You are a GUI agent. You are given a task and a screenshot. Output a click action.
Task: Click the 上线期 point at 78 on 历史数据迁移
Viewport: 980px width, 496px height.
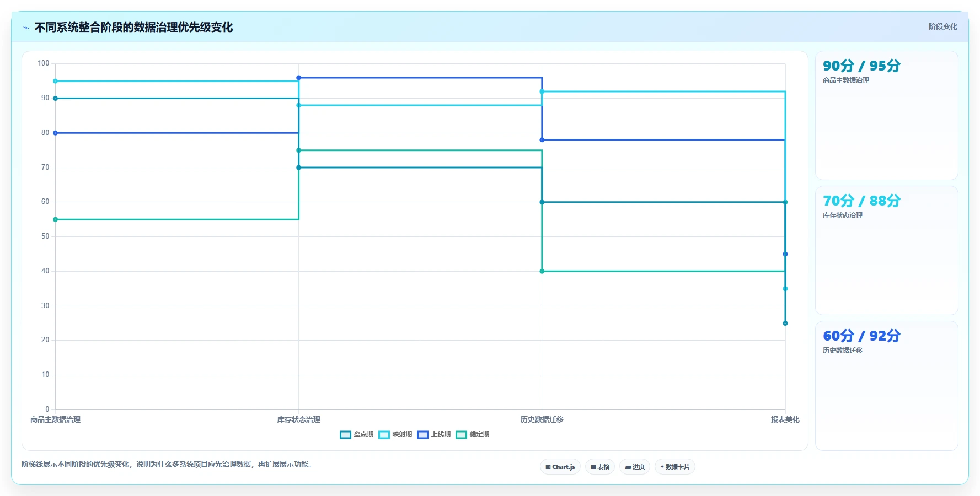[x=542, y=140]
